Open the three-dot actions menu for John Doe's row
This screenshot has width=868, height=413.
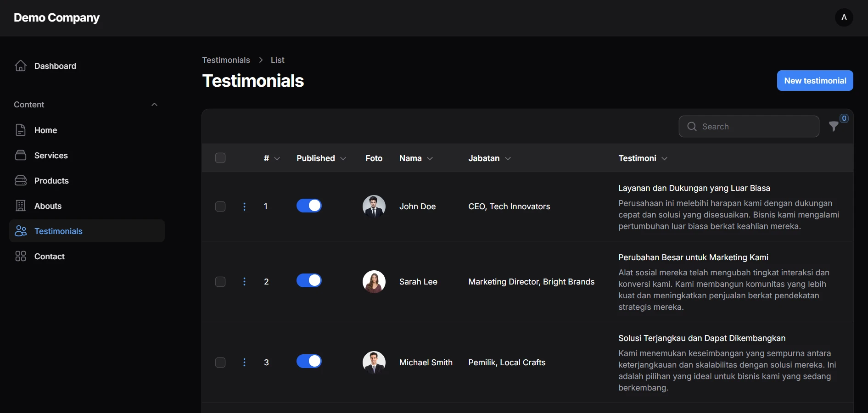244,206
